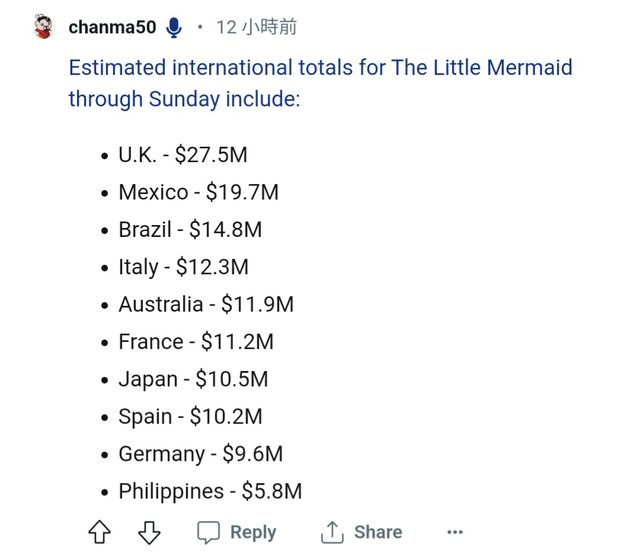Viewport: 640px width, 560px height.
Task: Click the Japan - $10.5M list entry
Action: [x=193, y=379]
